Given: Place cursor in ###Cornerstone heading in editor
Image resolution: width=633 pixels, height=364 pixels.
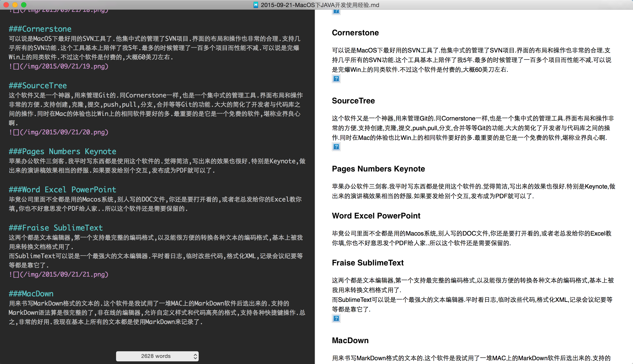Looking at the screenshot, I should pyautogui.click(x=40, y=29).
